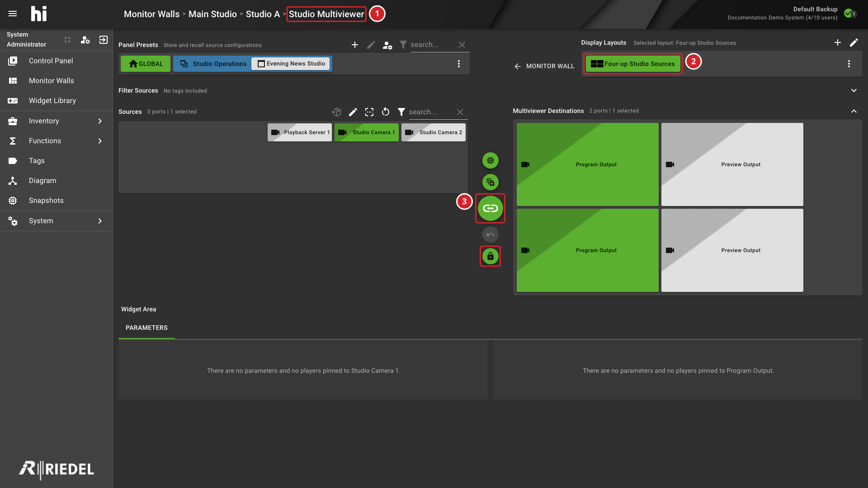The width and height of the screenshot is (868, 488).
Task: Click the green backup status checkmark icon
Action: [x=849, y=13]
